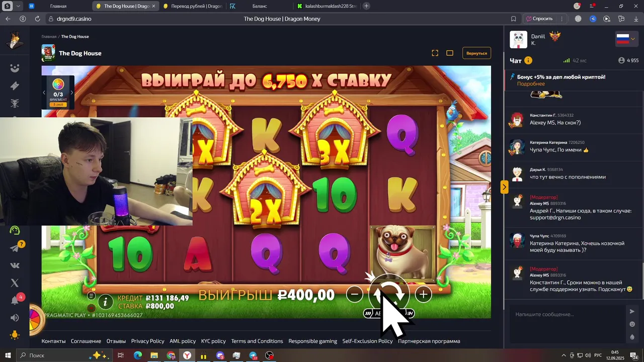Click the Чупа Чупс username in chat

pos(539,236)
